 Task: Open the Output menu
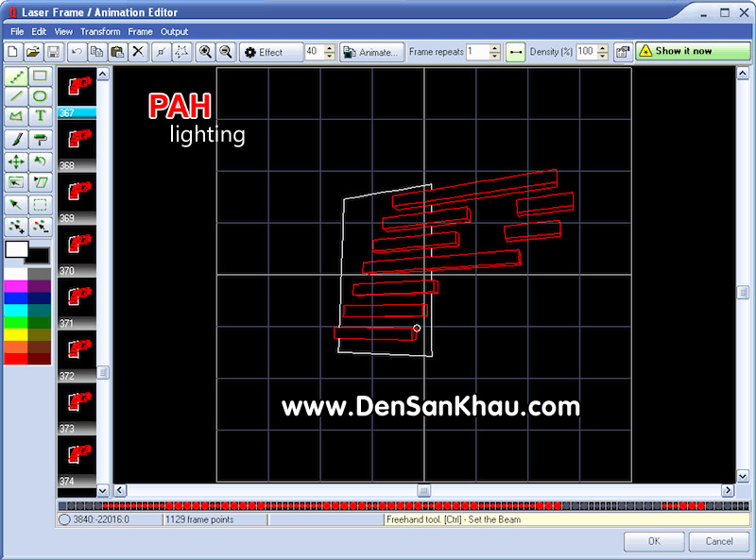174,32
